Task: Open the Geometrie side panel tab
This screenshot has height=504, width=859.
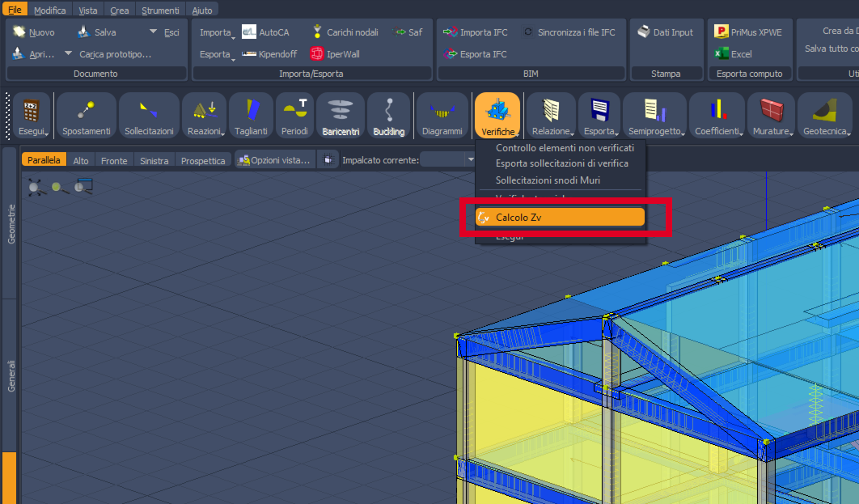Action: 11,224
